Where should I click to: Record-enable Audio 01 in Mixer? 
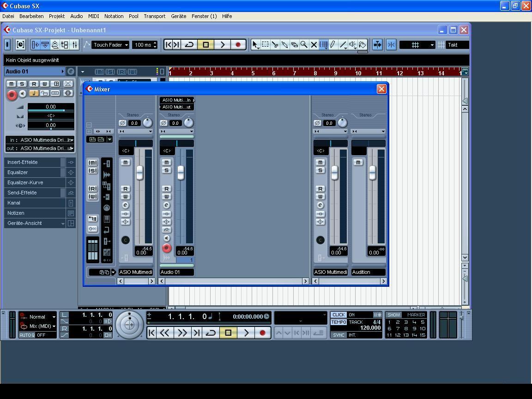(x=166, y=248)
